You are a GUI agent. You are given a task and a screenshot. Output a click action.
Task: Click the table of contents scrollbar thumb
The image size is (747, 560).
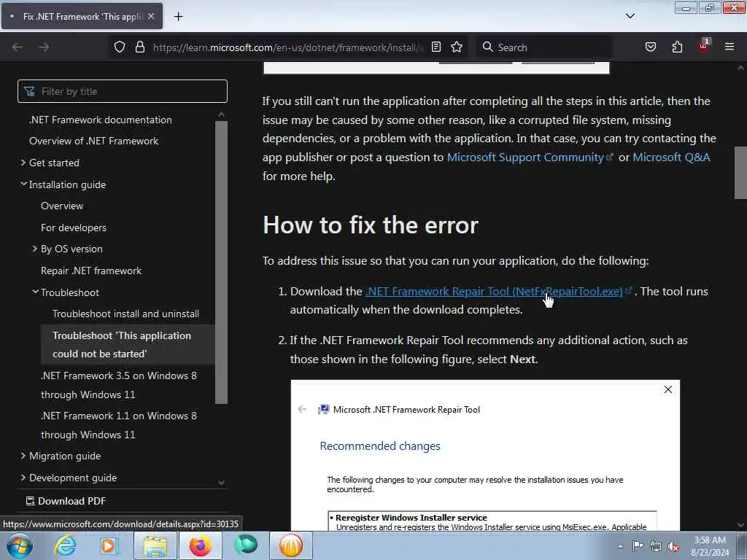221,262
